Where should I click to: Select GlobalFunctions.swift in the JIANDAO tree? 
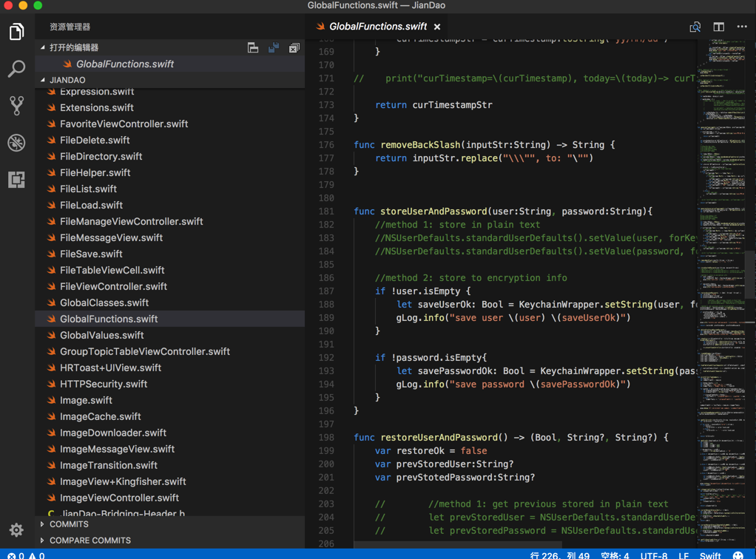pos(169,319)
